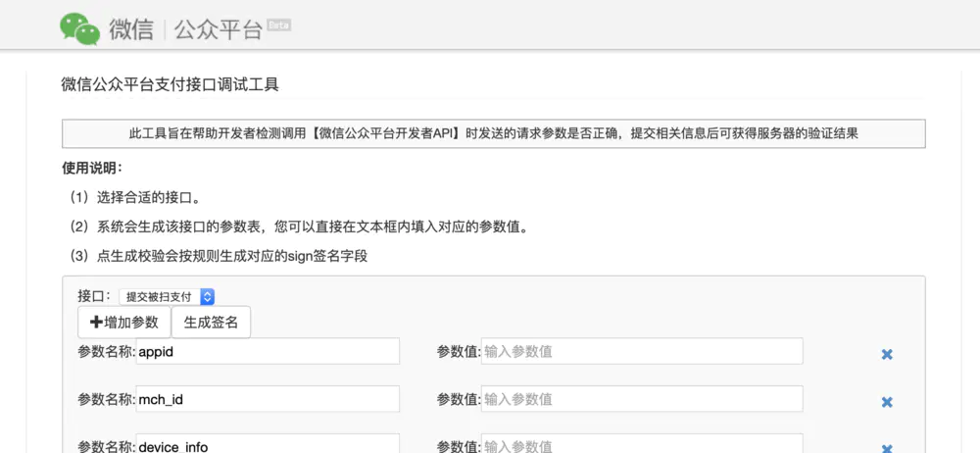
Task: Click the device_info parameter value field
Action: [x=642, y=443]
